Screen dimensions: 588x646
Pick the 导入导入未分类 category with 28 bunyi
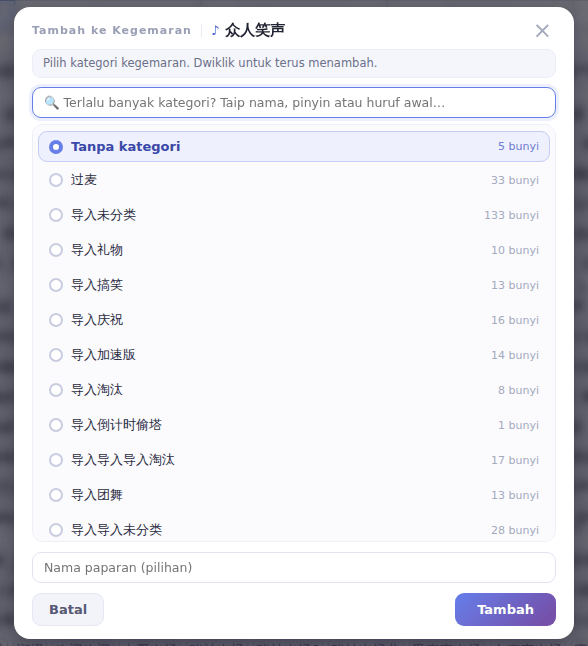(294, 530)
